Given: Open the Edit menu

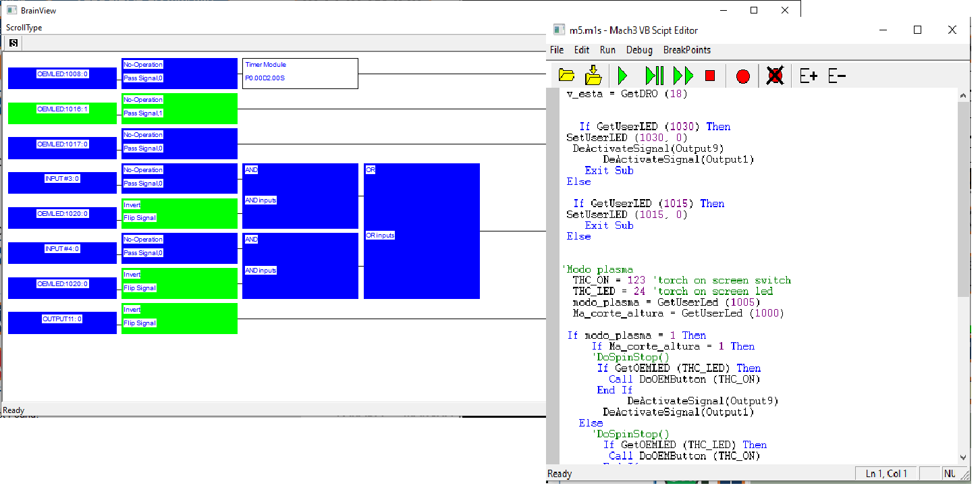Looking at the screenshot, I should click(582, 50).
